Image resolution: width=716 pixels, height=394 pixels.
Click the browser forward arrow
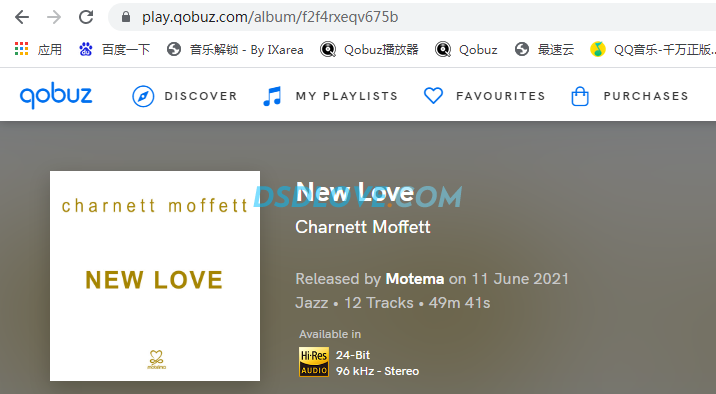(54, 17)
